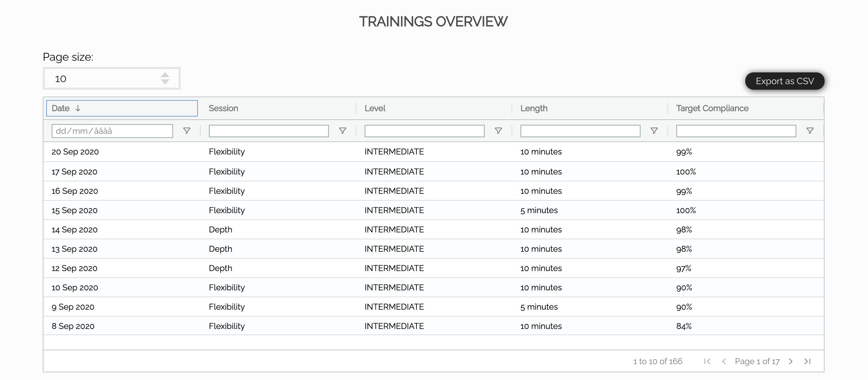Click the 1 to 10 of 166 summary

[x=658, y=361]
